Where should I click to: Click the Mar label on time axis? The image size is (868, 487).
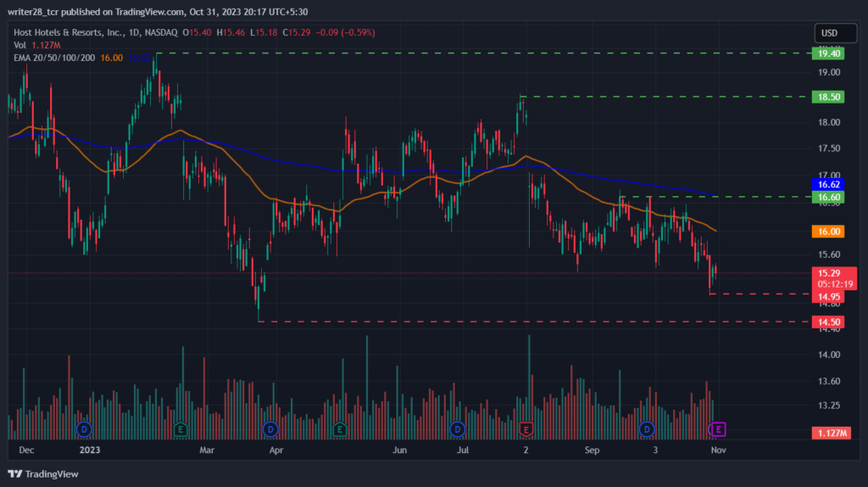(207, 450)
